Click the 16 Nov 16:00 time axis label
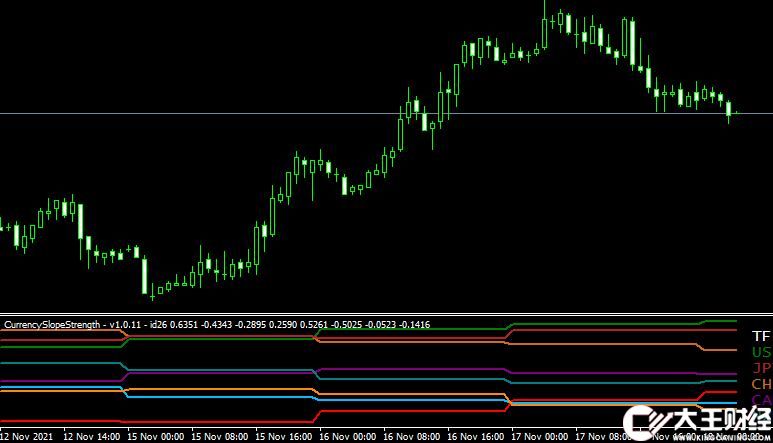The width and height of the screenshot is (773, 443). click(475, 437)
